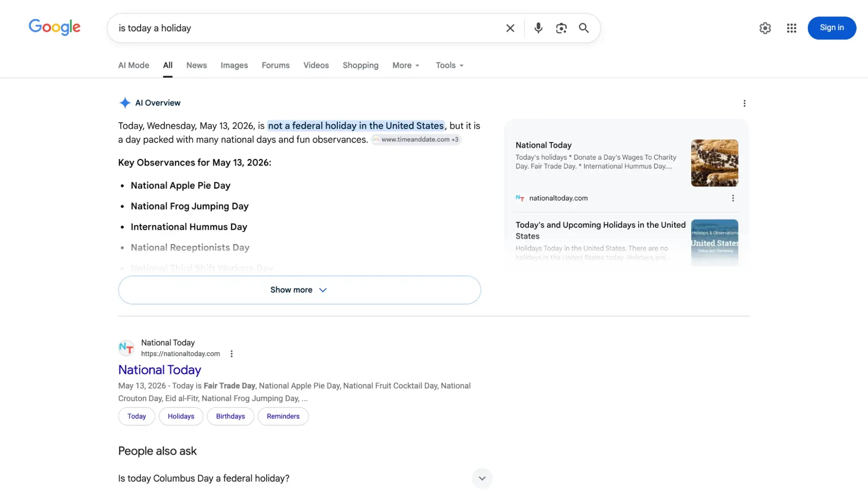Click the Reminders sitelink chip
Viewport: 868px width, 493px height.
(x=283, y=416)
